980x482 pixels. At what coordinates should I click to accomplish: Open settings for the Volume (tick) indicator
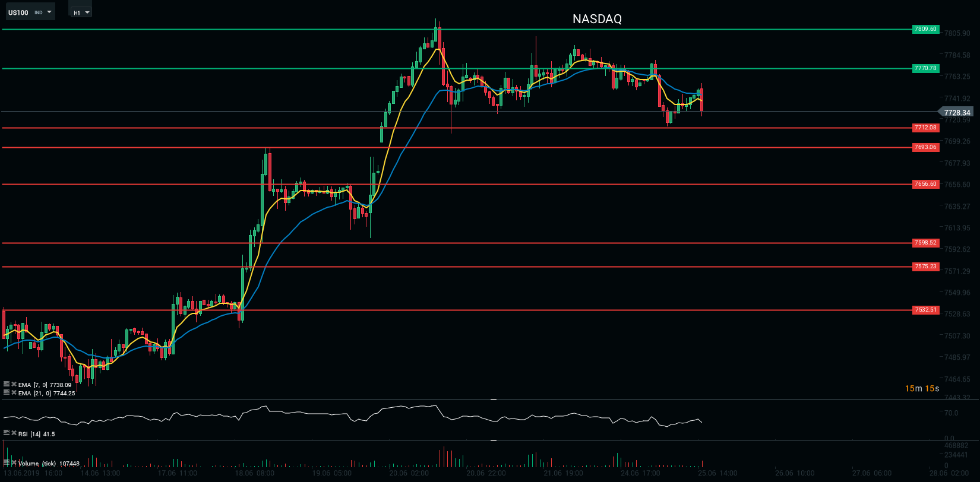pyautogui.click(x=7, y=462)
